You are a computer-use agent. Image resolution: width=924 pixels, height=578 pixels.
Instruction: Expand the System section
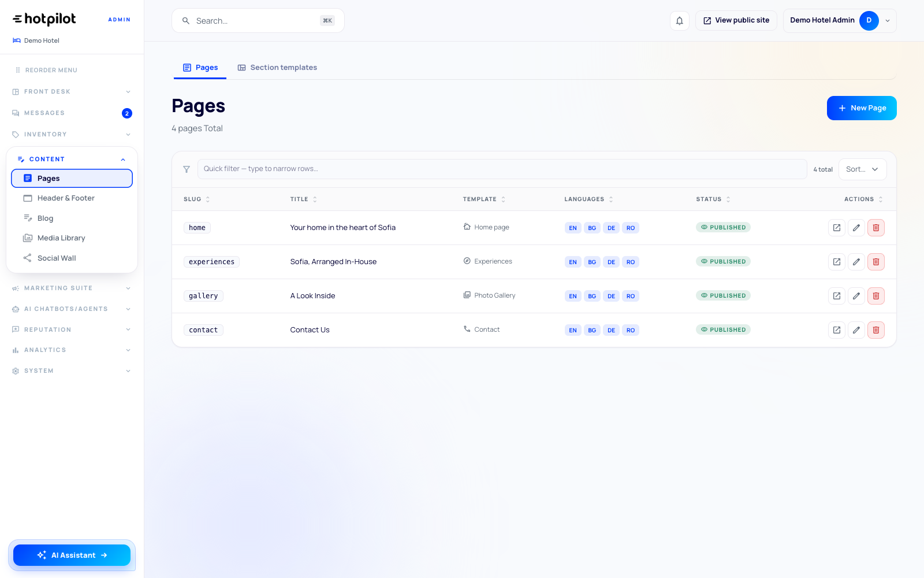pyautogui.click(x=72, y=371)
